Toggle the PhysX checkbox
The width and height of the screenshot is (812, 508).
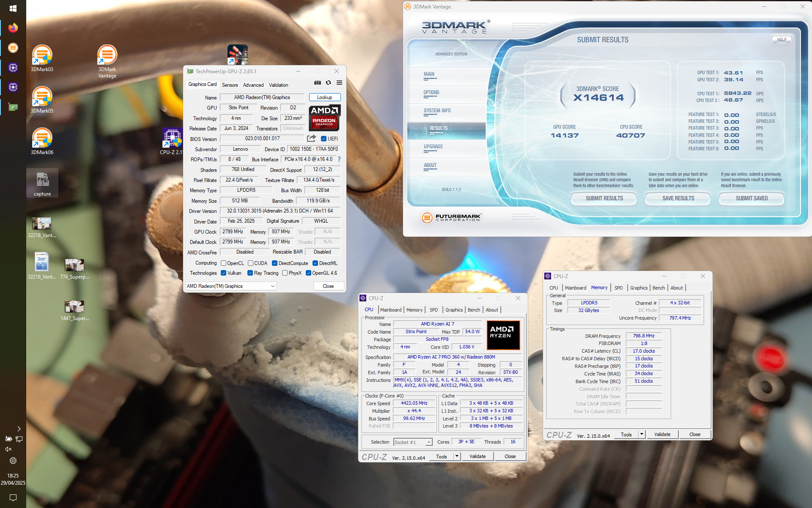pos(285,273)
